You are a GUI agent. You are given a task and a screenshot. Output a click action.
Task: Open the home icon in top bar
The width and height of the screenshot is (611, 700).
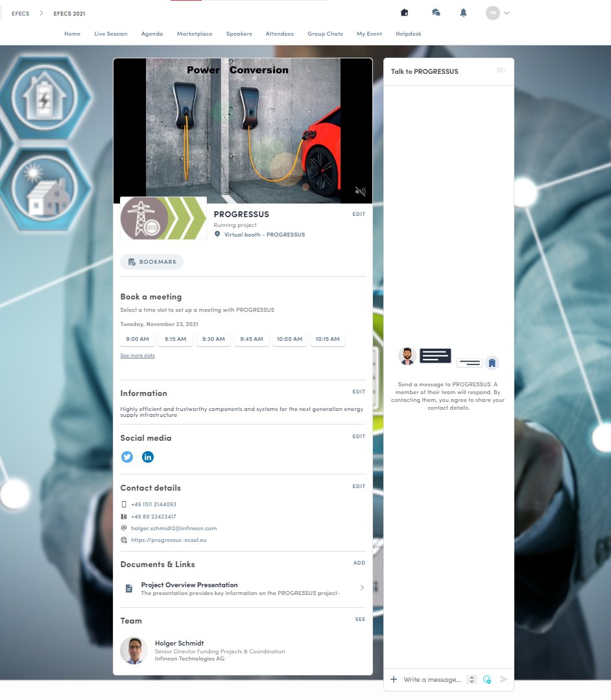pyautogui.click(x=404, y=12)
